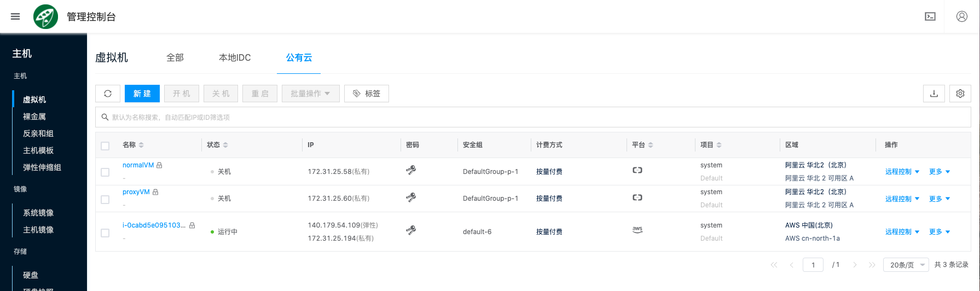Open the user account profile icon
Screen dimensions: 980x291
pos(961,16)
